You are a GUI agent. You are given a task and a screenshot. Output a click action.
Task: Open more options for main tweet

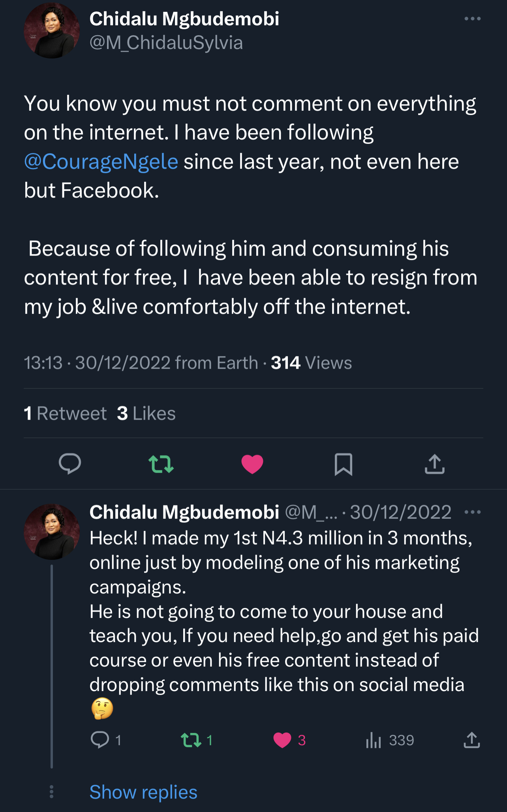(472, 19)
